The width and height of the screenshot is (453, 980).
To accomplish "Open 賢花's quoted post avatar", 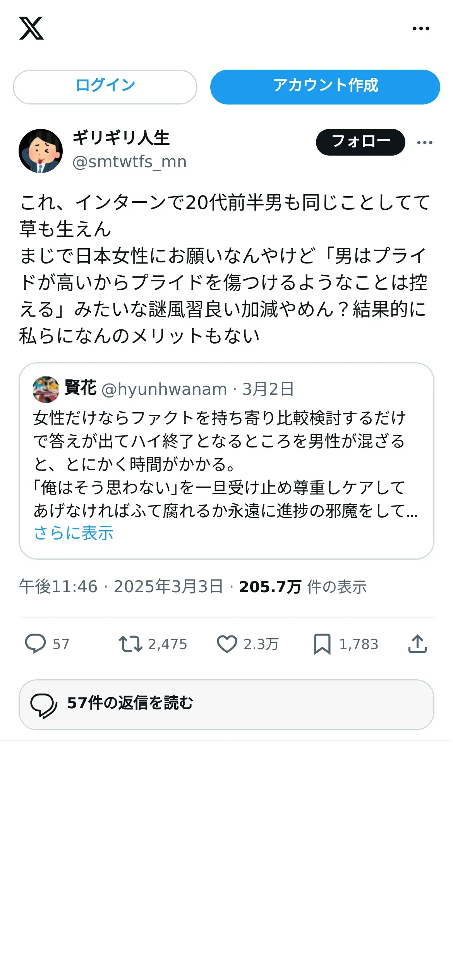I will 46,389.
